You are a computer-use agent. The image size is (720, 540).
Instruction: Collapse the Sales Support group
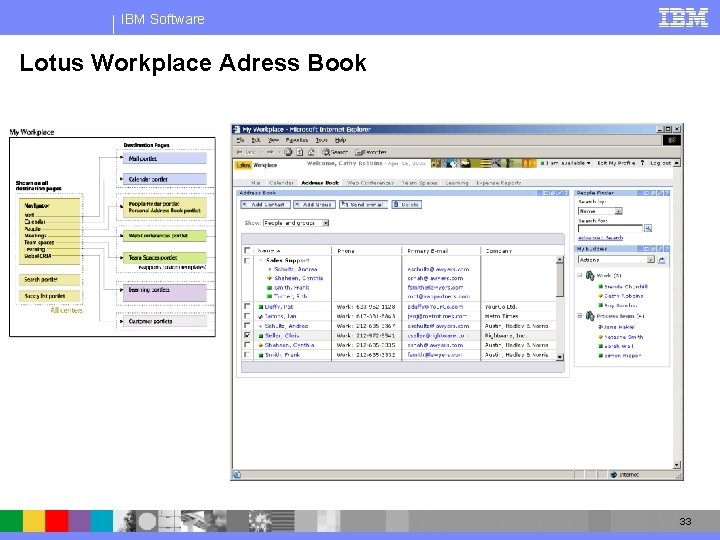click(260, 260)
